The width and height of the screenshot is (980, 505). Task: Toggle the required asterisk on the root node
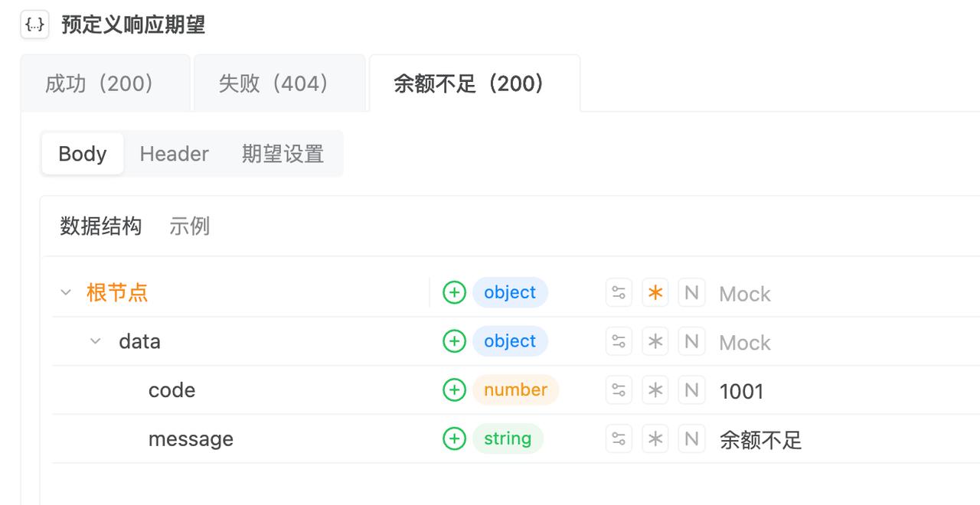point(655,293)
